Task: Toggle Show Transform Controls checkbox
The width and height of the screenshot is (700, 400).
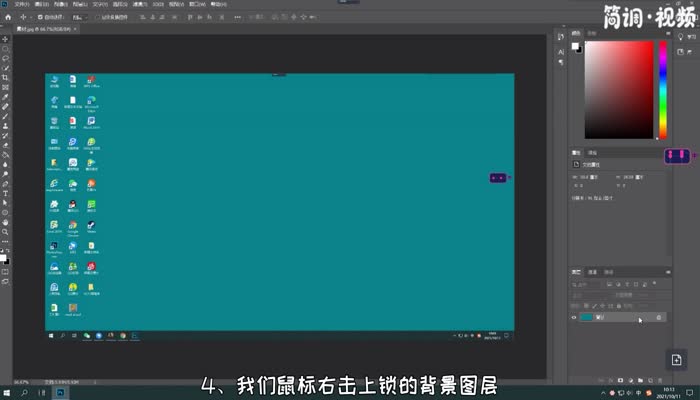Action: (x=98, y=17)
